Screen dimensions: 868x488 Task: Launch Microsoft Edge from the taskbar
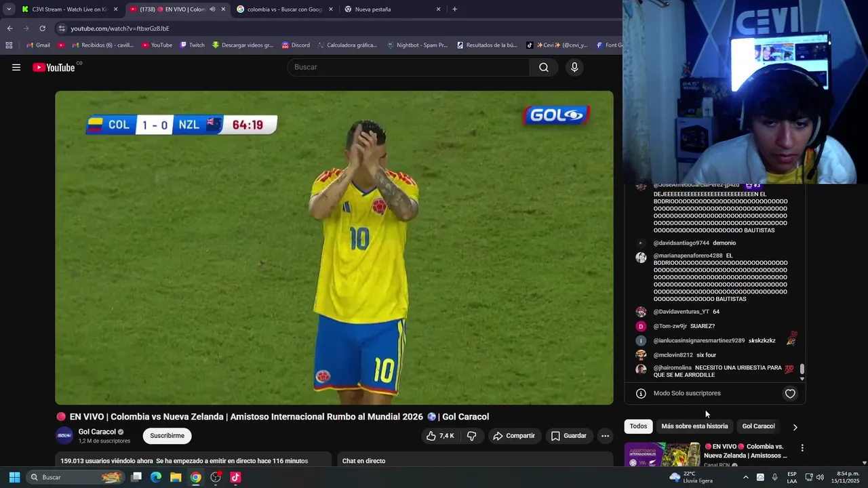click(x=156, y=477)
